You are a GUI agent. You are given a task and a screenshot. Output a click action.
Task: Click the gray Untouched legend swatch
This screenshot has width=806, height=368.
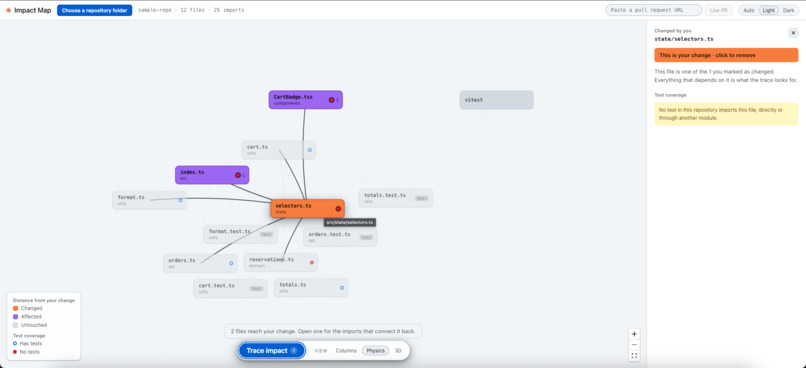(15, 325)
